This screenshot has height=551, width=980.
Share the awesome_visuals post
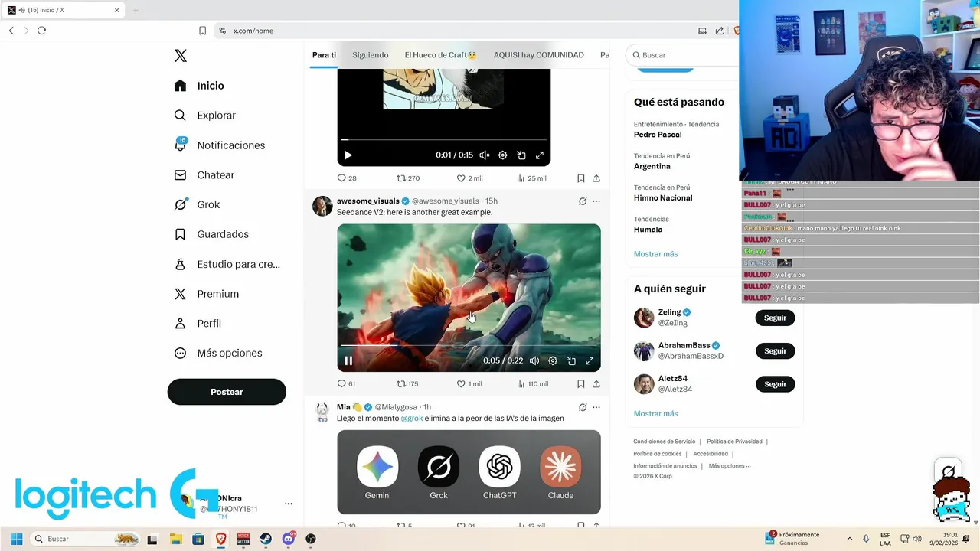click(596, 384)
